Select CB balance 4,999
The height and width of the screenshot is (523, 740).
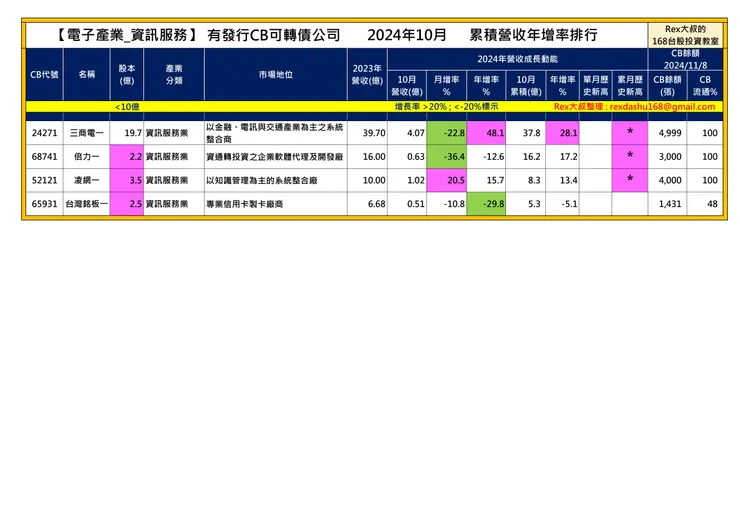tap(670, 133)
